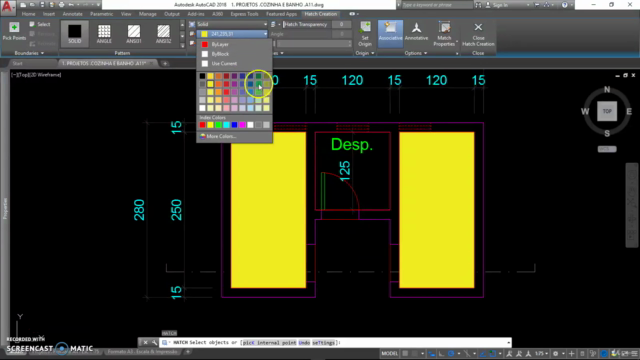The height and width of the screenshot is (360, 640).
Task: Click the Workspace Switching gear icon
Action: tap(556, 353)
